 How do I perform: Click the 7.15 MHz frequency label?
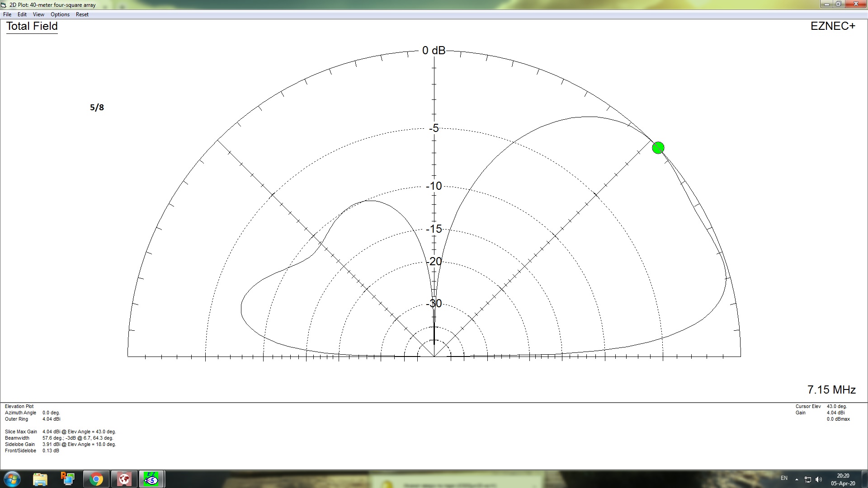(x=831, y=389)
